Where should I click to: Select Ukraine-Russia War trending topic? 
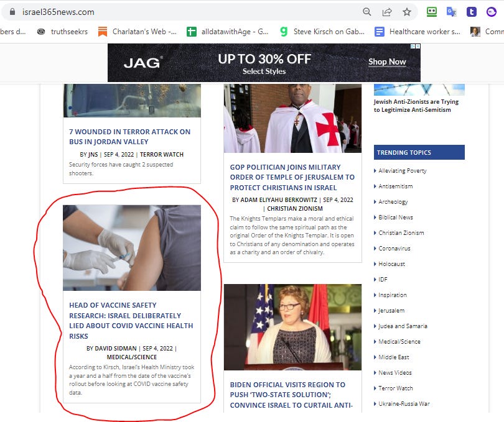click(x=404, y=404)
